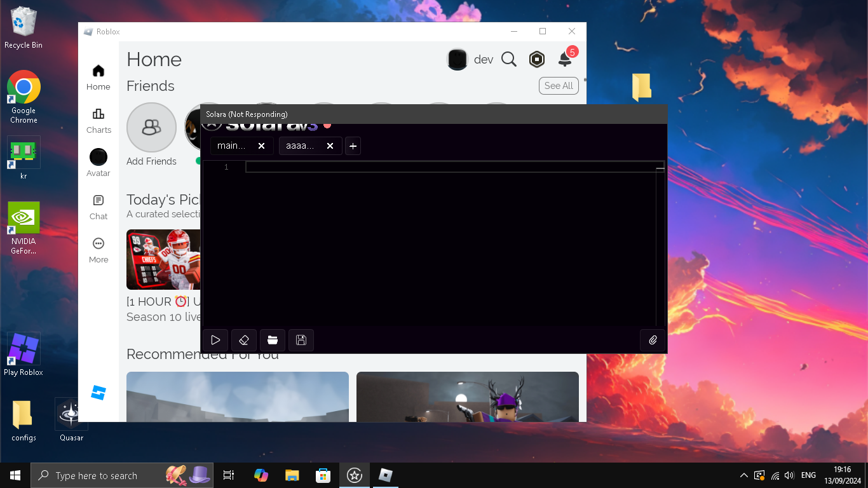This screenshot has height=488, width=868.
Task: Open the dev profile avatar in Roblox
Action: pyautogui.click(x=458, y=60)
